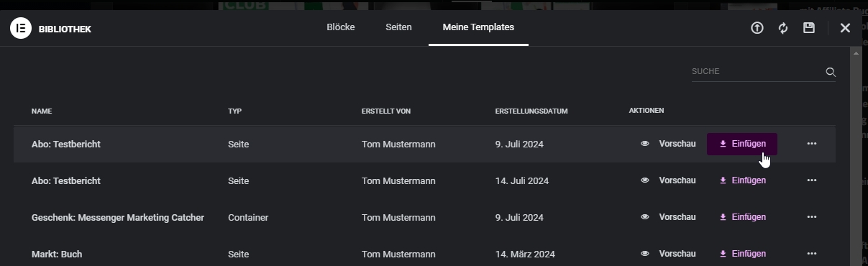
Task: Switch to the Seiten tab
Action: (x=398, y=27)
